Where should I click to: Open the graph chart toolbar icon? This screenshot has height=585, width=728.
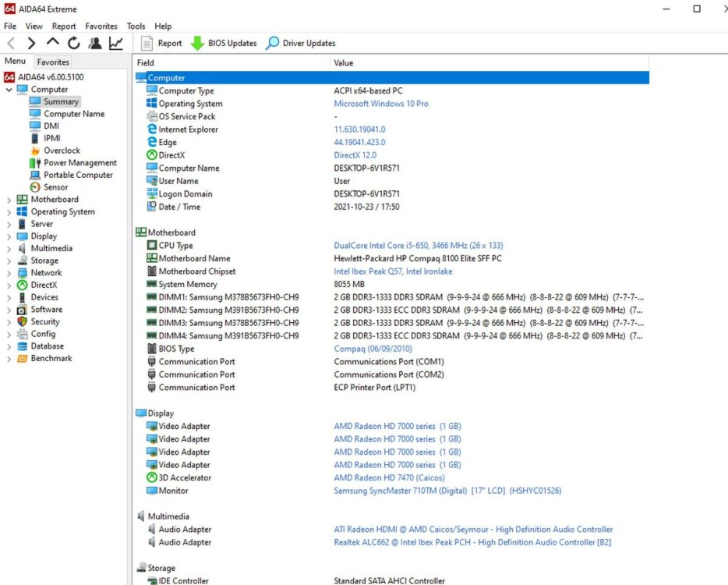(115, 44)
